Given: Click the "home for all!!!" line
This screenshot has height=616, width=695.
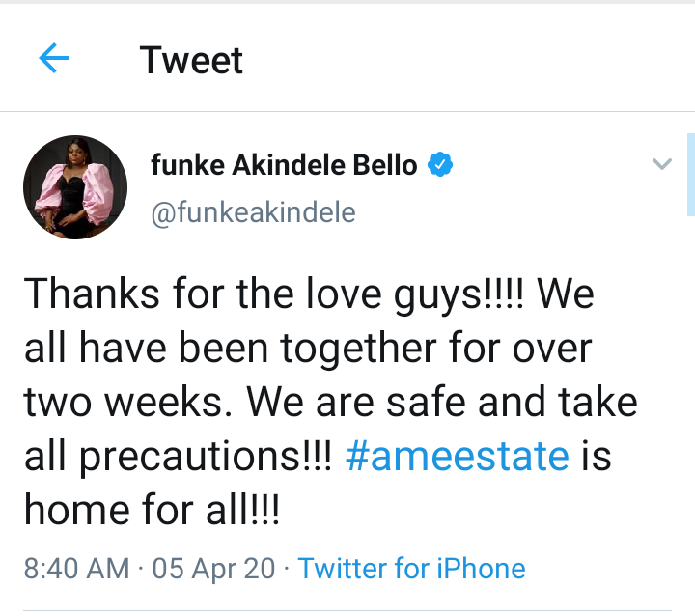Looking at the screenshot, I should coord(152,510).
